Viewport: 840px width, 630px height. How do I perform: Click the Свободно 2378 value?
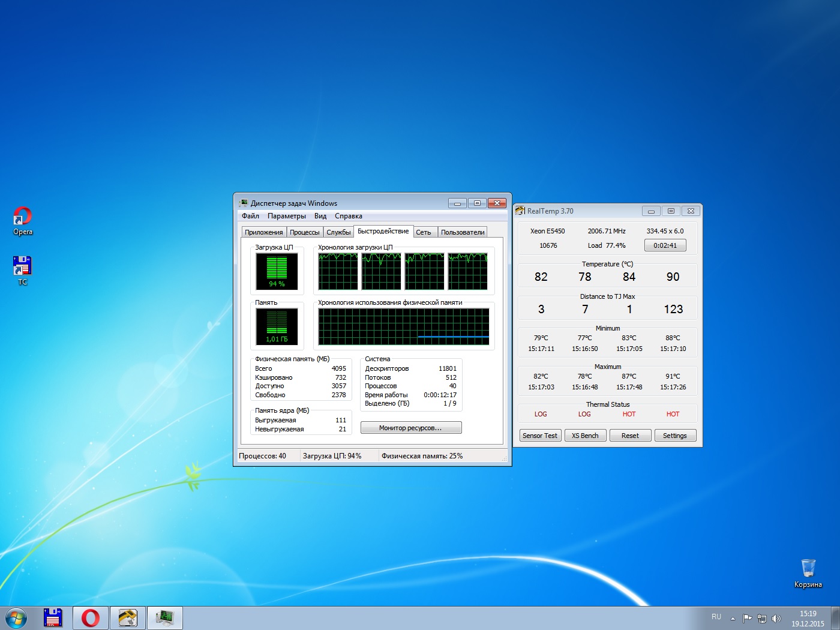339,395
